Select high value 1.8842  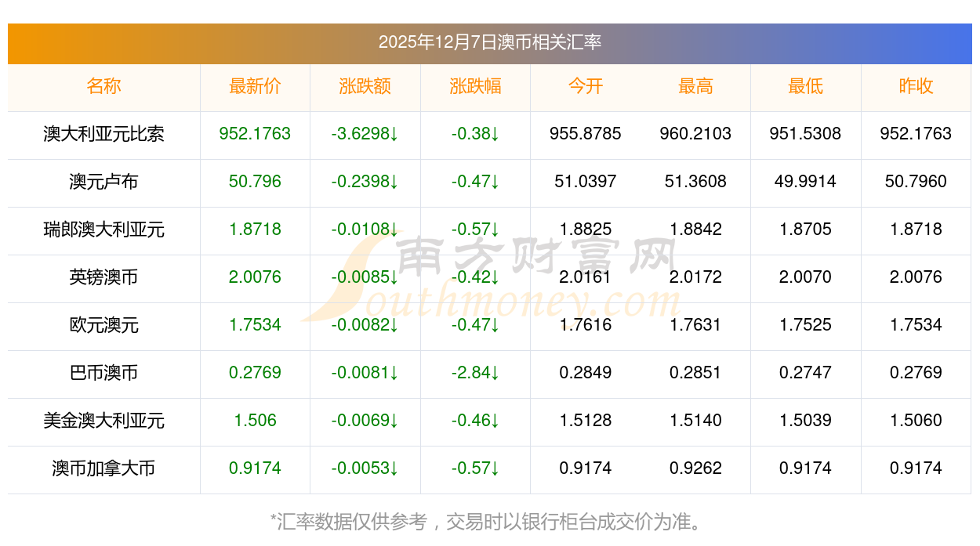[695, 230]
